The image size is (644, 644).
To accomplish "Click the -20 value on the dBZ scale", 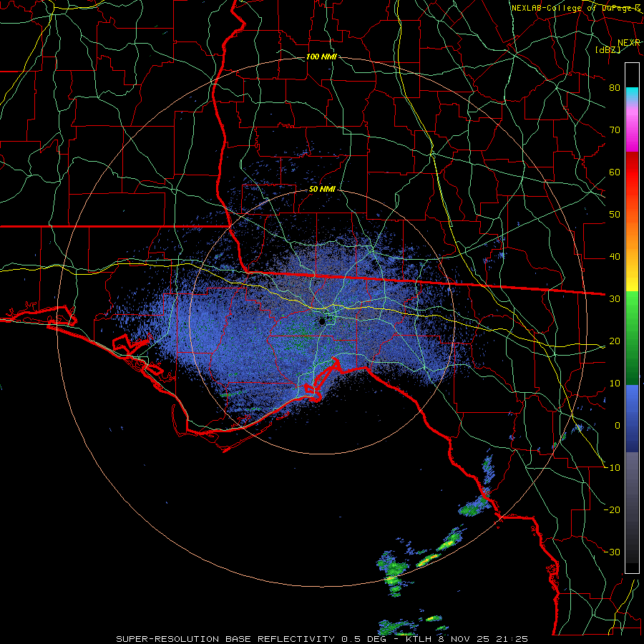I will [612, 509].
